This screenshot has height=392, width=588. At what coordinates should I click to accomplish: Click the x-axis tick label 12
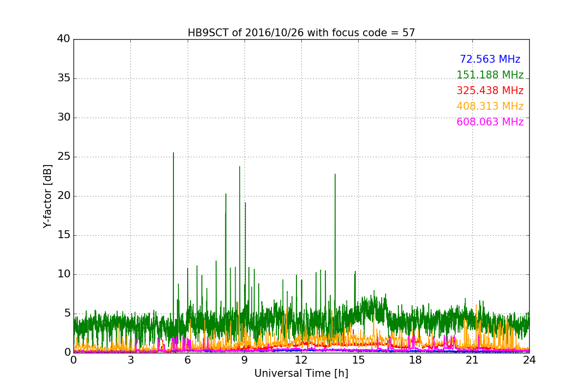coord(301,360)
